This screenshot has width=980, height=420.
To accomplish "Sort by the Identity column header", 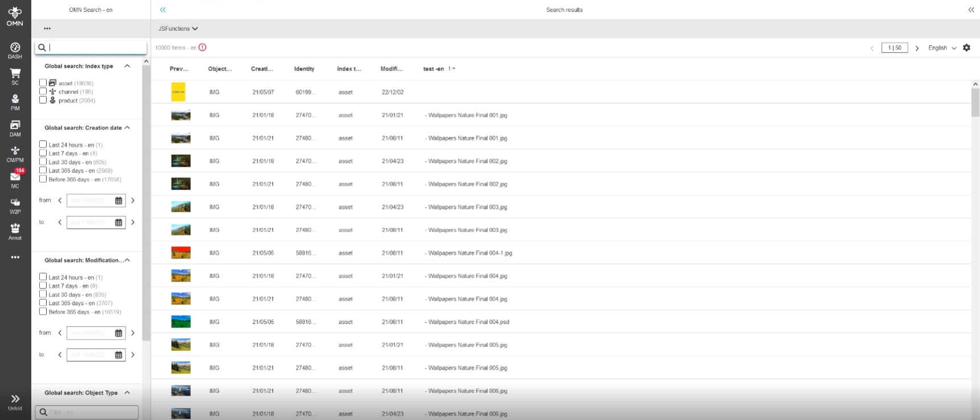I will (304, 69).
